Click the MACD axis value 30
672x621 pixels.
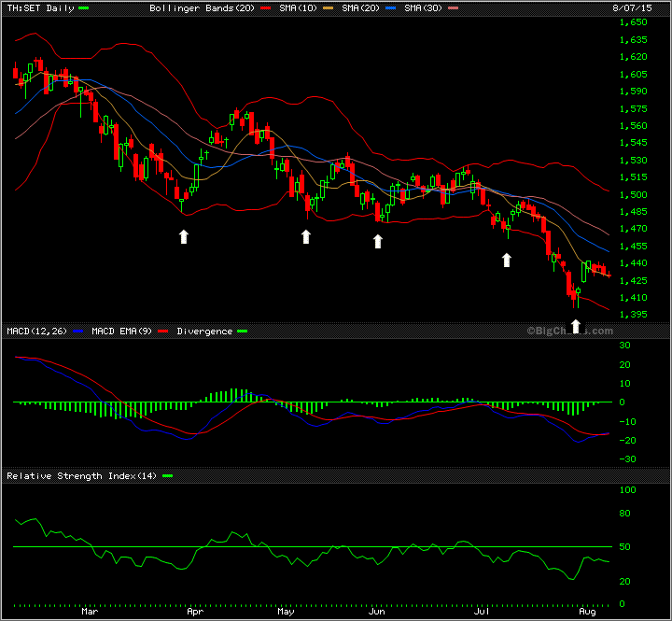(x=624, y=346)
